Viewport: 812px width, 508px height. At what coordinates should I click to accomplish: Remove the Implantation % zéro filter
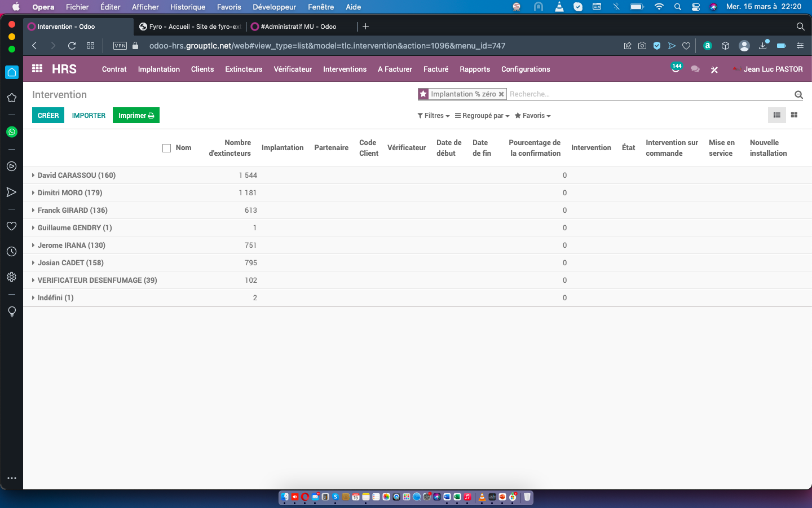pos(501,94)
